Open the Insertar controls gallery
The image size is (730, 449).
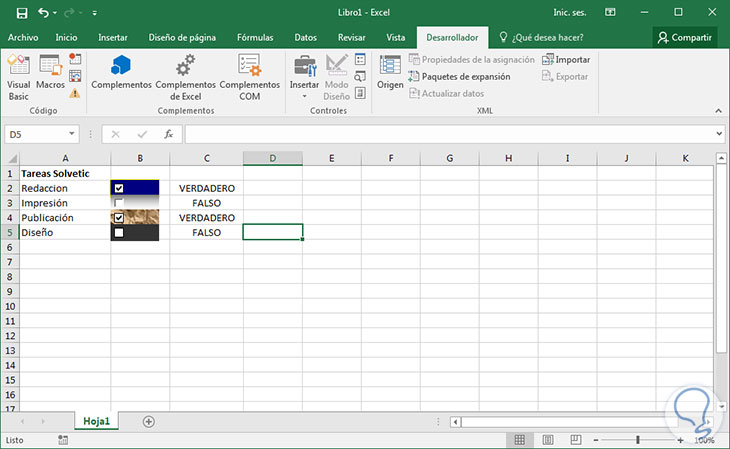click(x=304, y=77)
